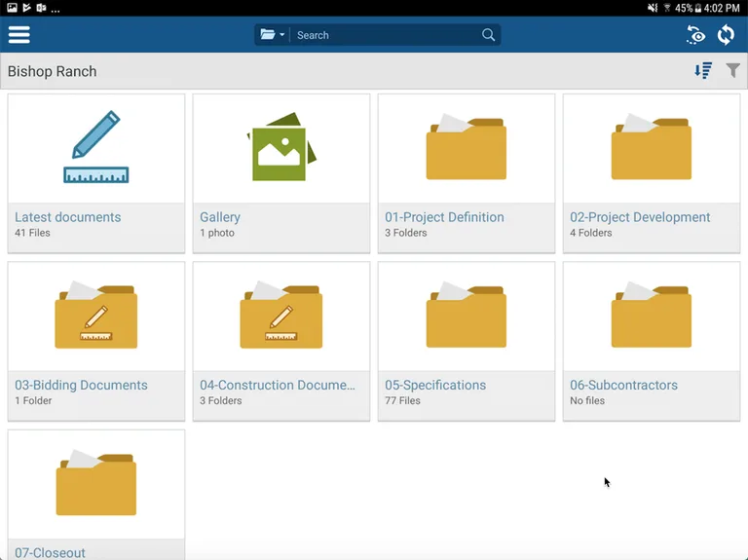The height and width of the screenshot is (560, 748).
Task: Click the sync refresh icon
Action: [726, 35]
